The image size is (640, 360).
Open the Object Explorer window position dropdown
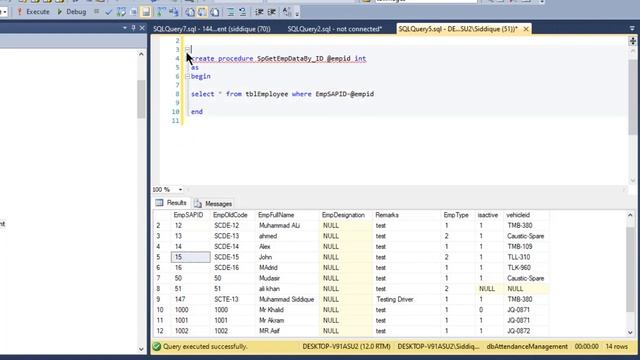[x=125, y=28]
